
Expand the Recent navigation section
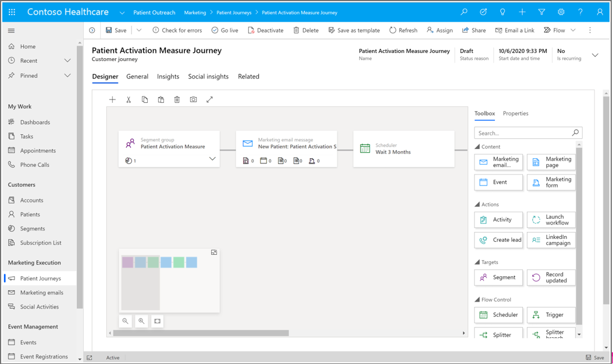[67, 60]
